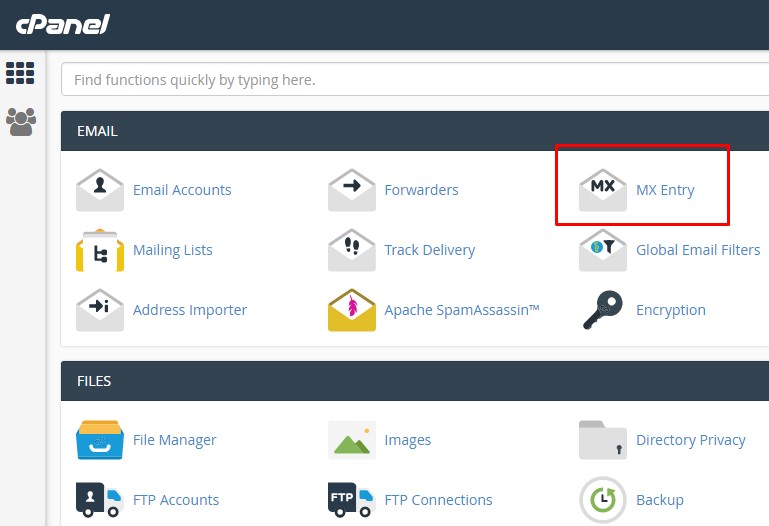Click the Mailing Lists icon

pos(100,250)
